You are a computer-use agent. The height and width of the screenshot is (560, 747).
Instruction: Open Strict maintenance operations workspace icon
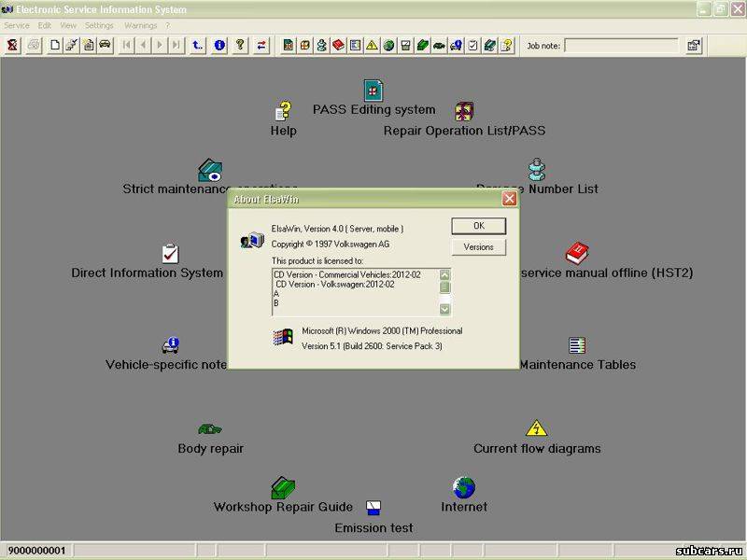coord(210,170)
